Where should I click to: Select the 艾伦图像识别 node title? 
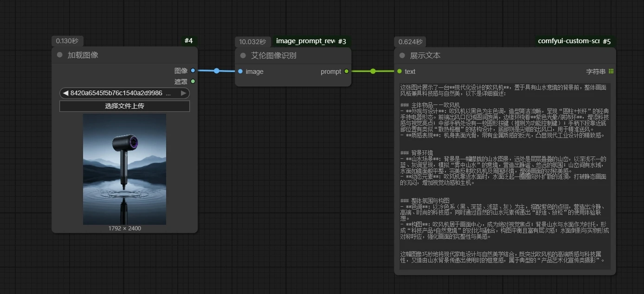click(x=274, y=55)
